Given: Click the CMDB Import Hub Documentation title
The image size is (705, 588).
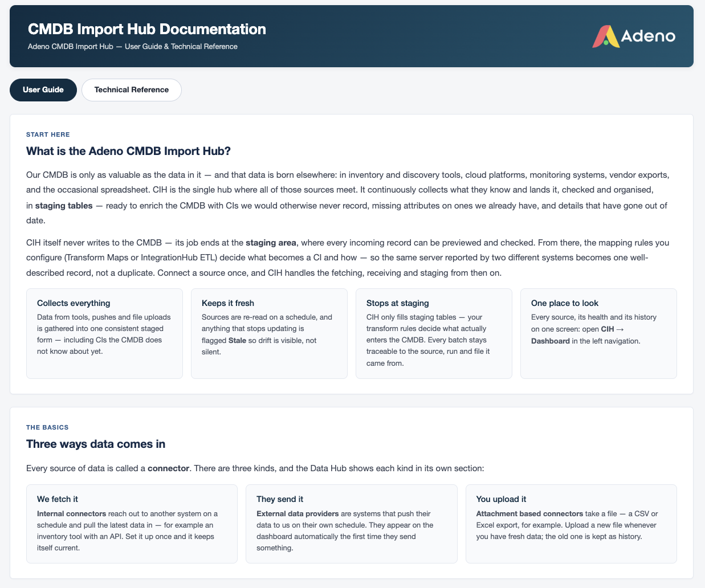Looking at the screenshot, I should (x=147, y=29).
